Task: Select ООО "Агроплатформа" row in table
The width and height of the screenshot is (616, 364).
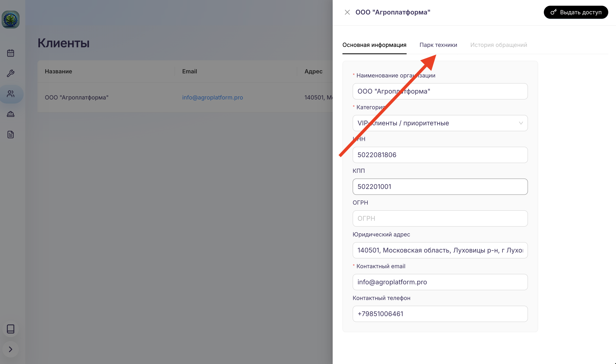Action: 185,97
